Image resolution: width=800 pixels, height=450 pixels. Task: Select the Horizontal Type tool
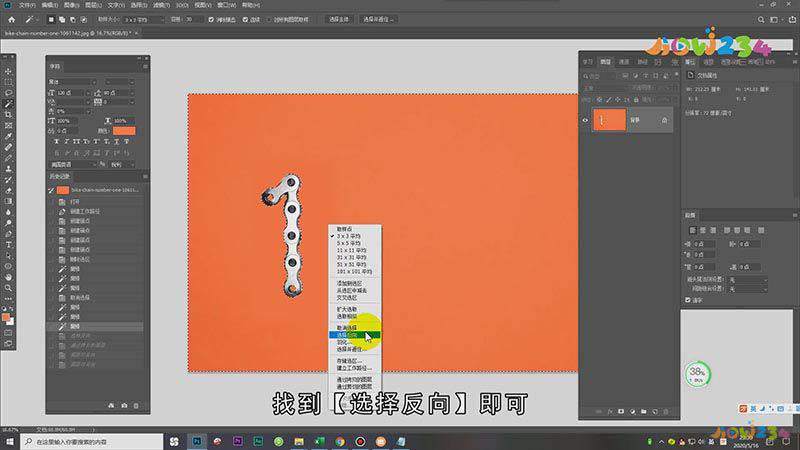tap(8, 245)
